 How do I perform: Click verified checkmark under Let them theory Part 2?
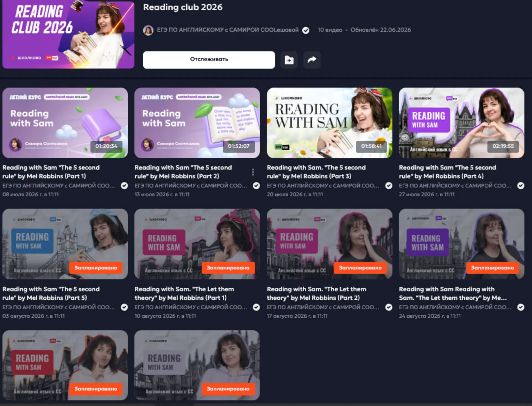389,307
